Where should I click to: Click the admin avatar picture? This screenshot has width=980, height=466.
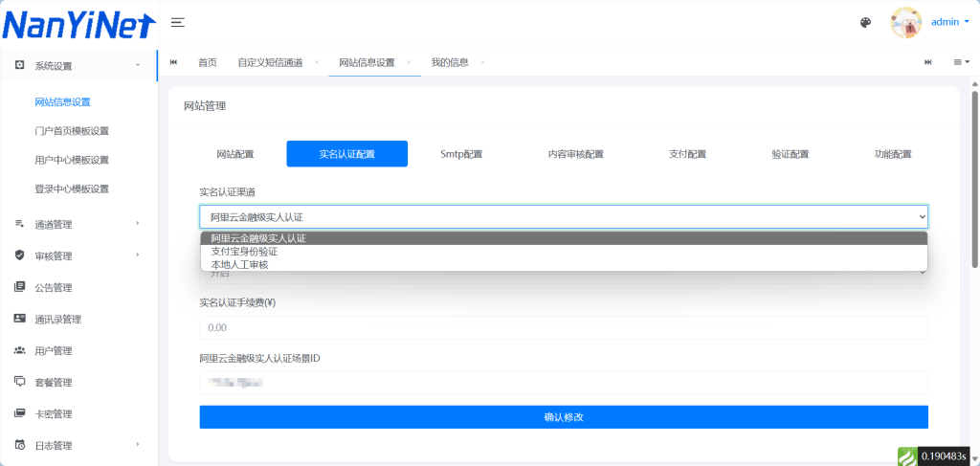(906, 23)
